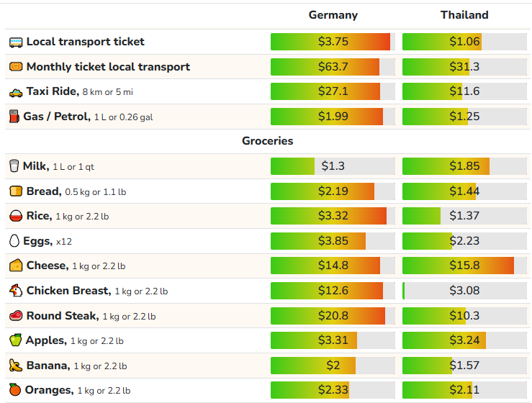Screen dimensions: 532x403
Task: Click the ticket icon for Monthly ticket
Action: (16, 67)
